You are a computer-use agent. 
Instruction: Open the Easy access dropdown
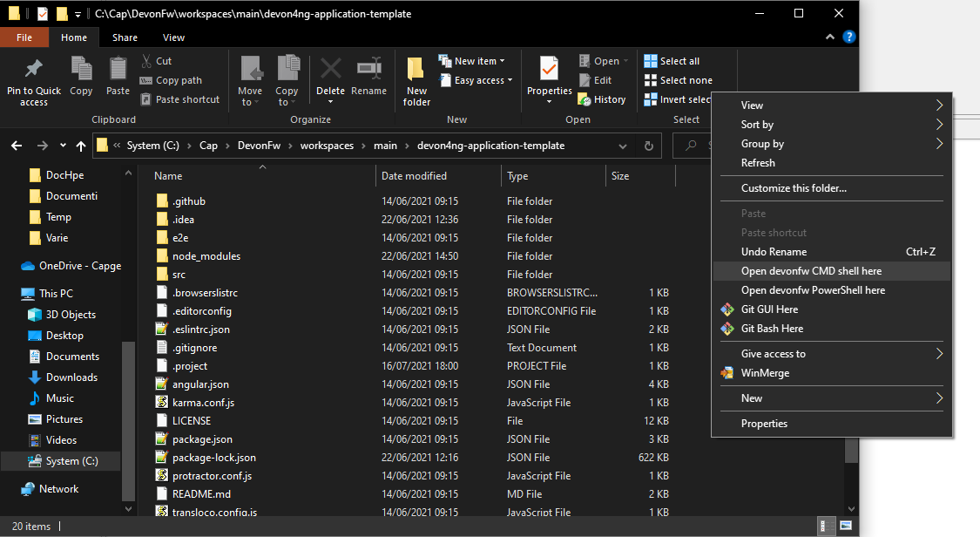coord(478,80)
